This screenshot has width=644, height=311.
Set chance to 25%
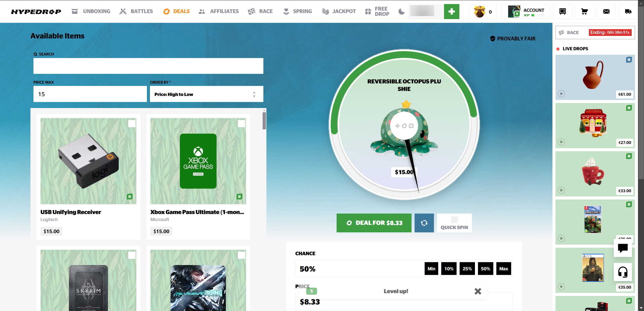467,269
